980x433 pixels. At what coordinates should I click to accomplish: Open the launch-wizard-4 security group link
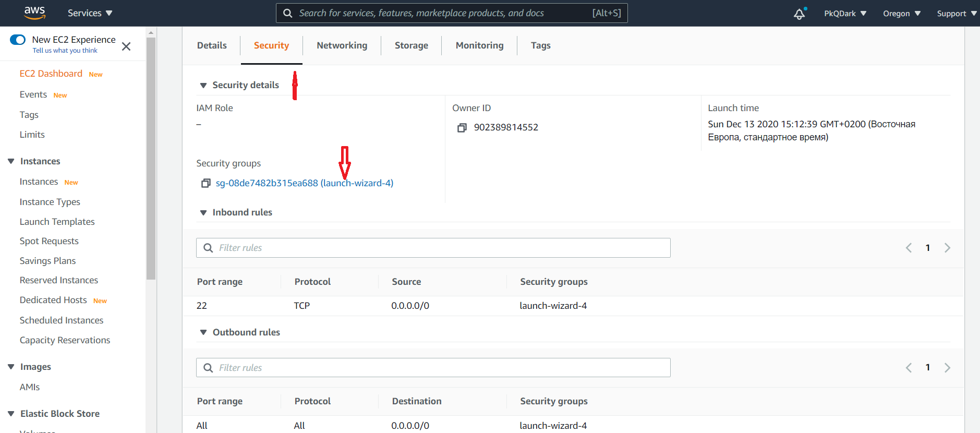click(304, 183)
